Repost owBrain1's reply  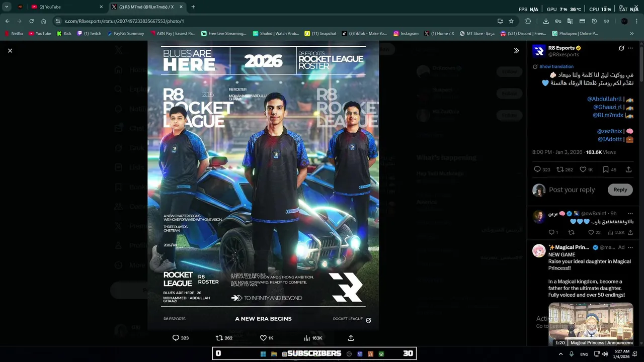571,232
